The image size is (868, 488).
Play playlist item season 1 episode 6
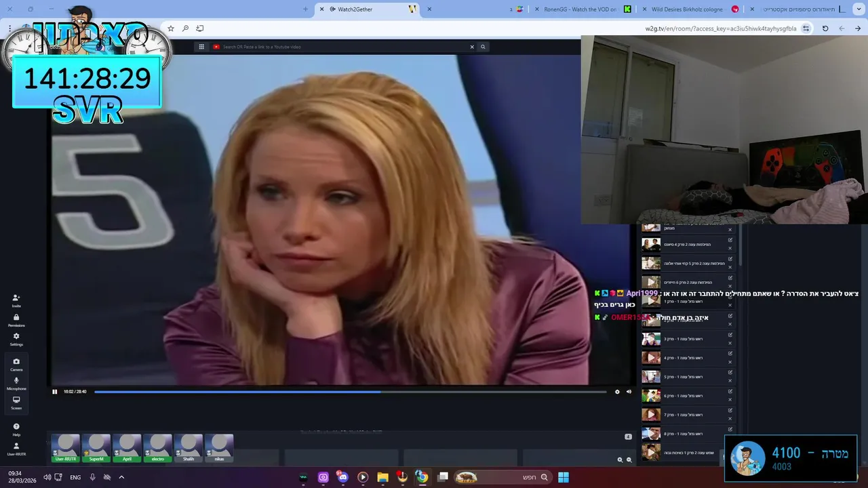pyautogui.click(x=651, y=396)
